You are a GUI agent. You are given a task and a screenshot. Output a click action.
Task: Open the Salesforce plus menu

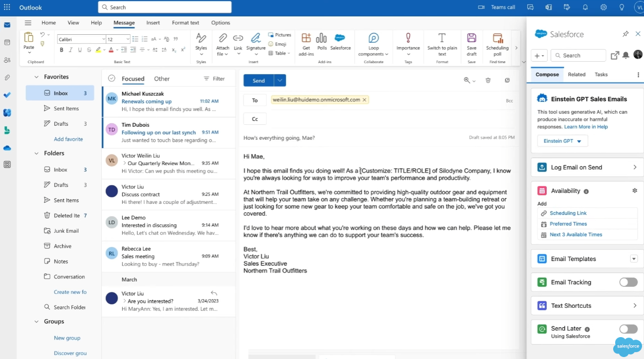(539, 56)
